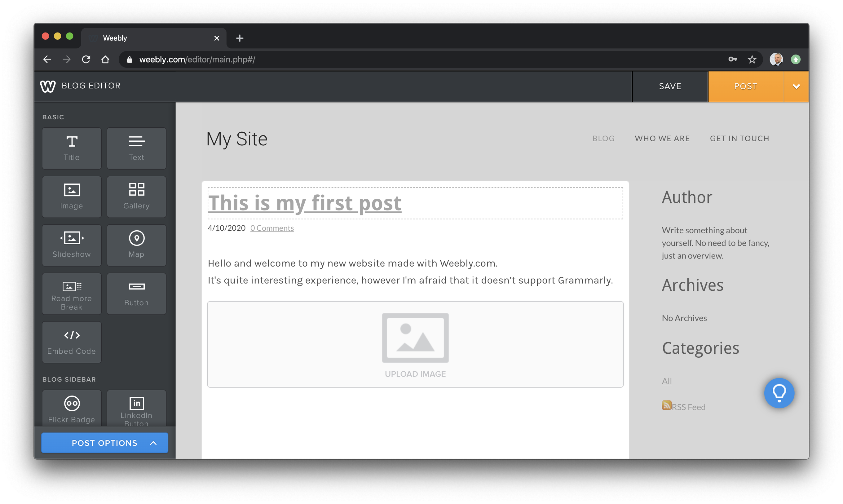843x504 pixels.
Task: Click the RSS Feed link
Action: 689,407
